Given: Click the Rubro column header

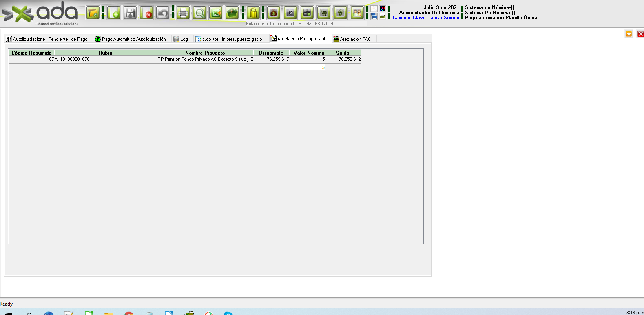Looking at the screenshot, I should coord(105,53).
